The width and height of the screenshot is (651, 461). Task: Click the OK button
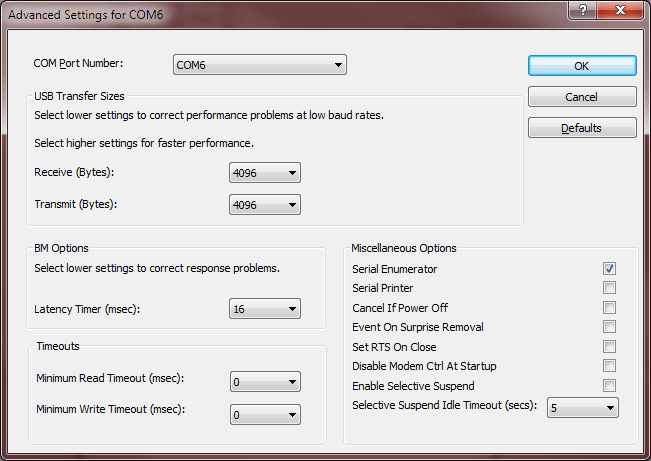point(582,65)
